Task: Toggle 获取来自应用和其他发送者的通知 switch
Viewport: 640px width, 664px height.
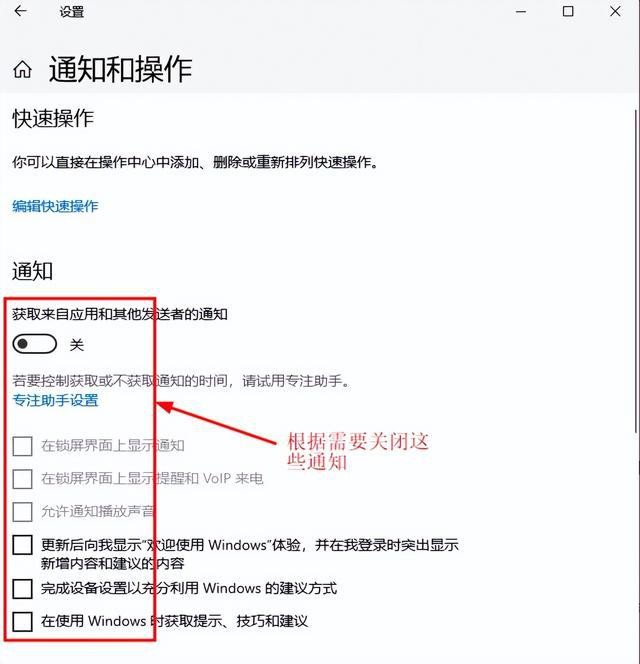Action: (35, 344)
